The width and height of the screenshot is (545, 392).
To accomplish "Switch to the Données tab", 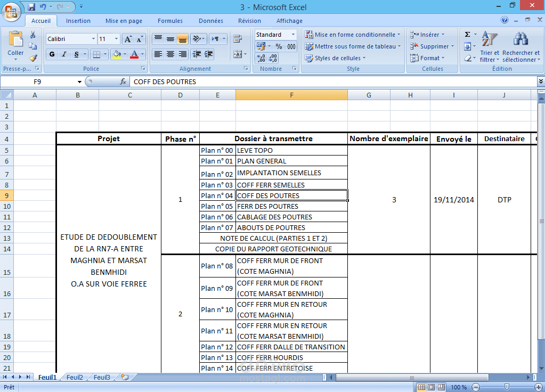I will pyautogui.click(x=210, y=21).
